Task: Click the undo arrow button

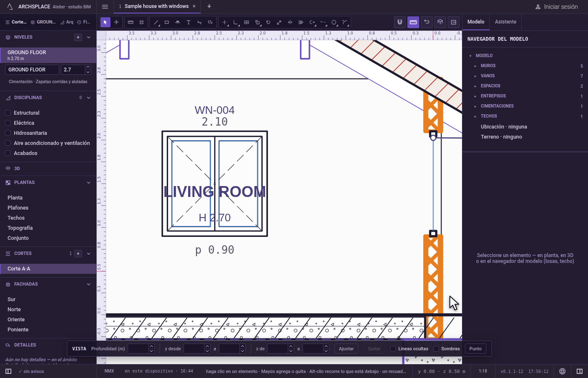Action: coord(427,22)
